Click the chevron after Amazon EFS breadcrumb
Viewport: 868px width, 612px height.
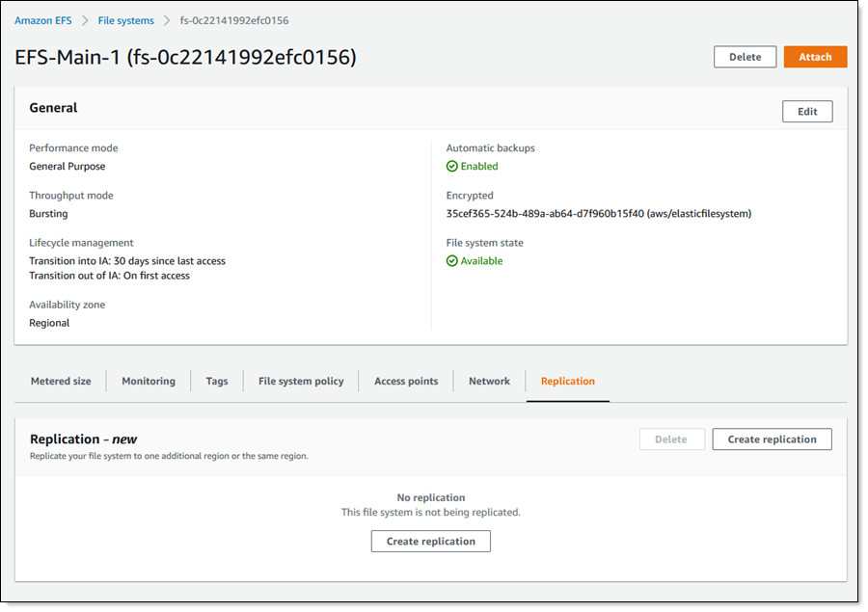tap(85, 20)
